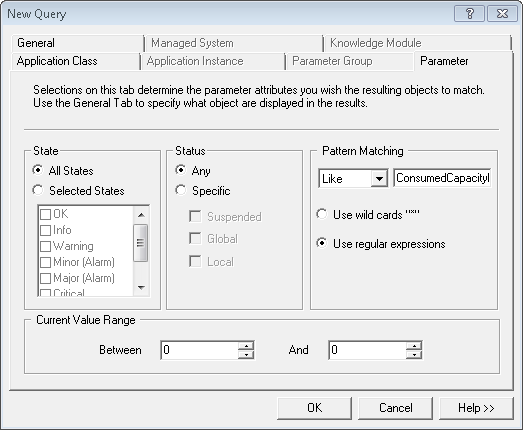Increase the Between value with up arrow

(x=246, y=346)
